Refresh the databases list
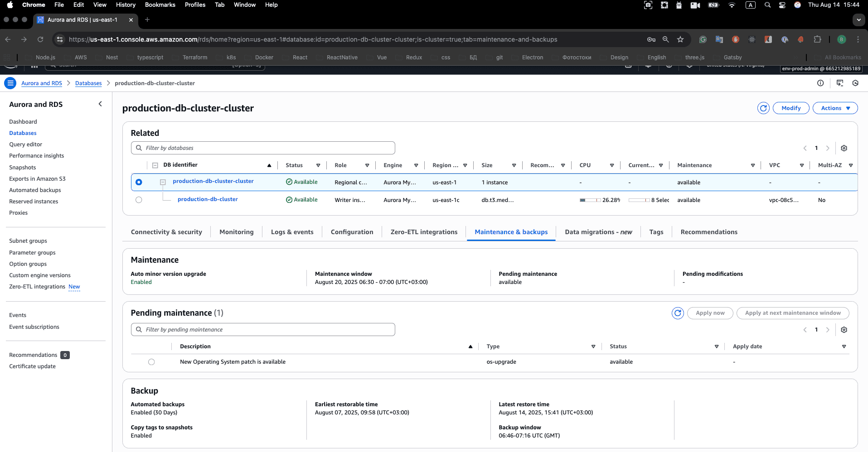This screenshot has height=452, width=868. pyautogui.click(x=763, y=108)
